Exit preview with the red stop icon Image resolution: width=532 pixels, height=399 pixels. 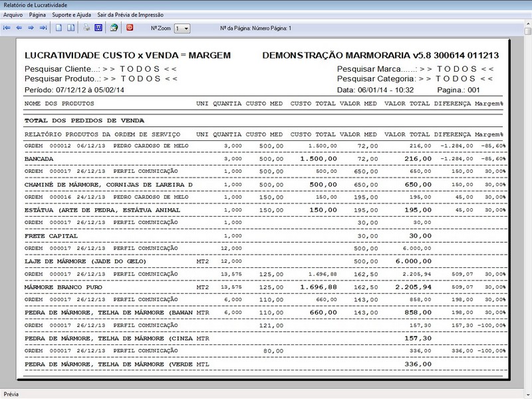click(x=130, y=28)
